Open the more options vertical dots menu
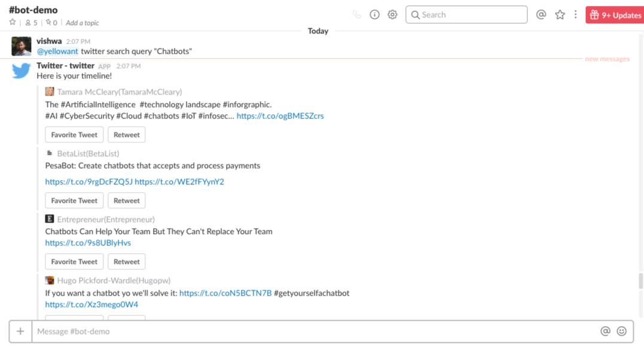This screenshot has width=644, height=355. tap(575, 15)
